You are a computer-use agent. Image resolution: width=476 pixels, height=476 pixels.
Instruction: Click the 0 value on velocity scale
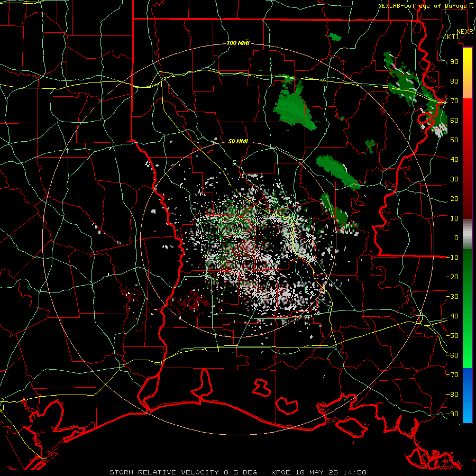point(456,237)
